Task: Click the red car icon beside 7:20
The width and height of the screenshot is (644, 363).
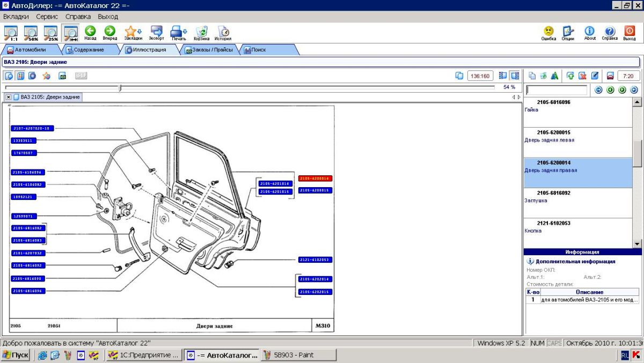Action: click(x=610, y=76)
